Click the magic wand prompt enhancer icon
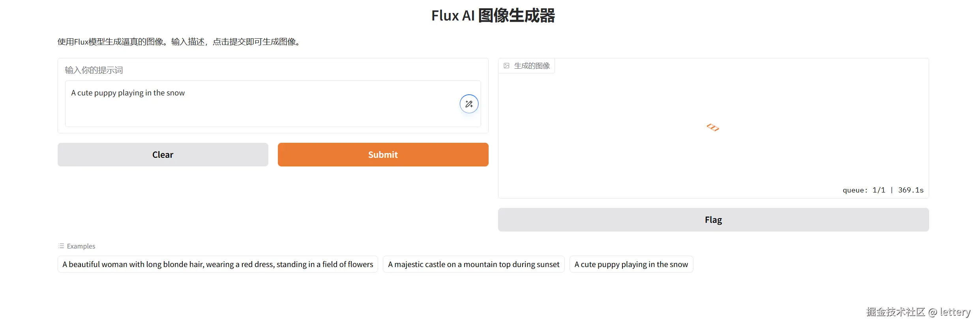 (469, 104)
